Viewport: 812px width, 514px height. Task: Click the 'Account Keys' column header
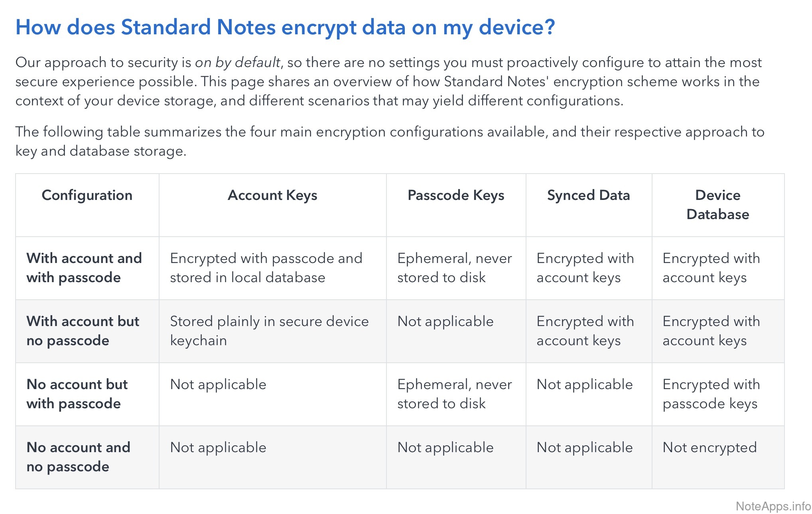point(272,195)
